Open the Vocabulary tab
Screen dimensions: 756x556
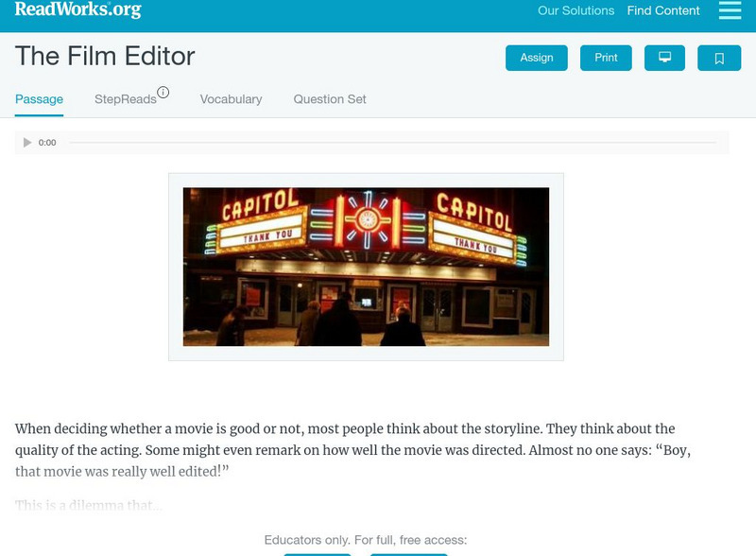pos(231,99)
